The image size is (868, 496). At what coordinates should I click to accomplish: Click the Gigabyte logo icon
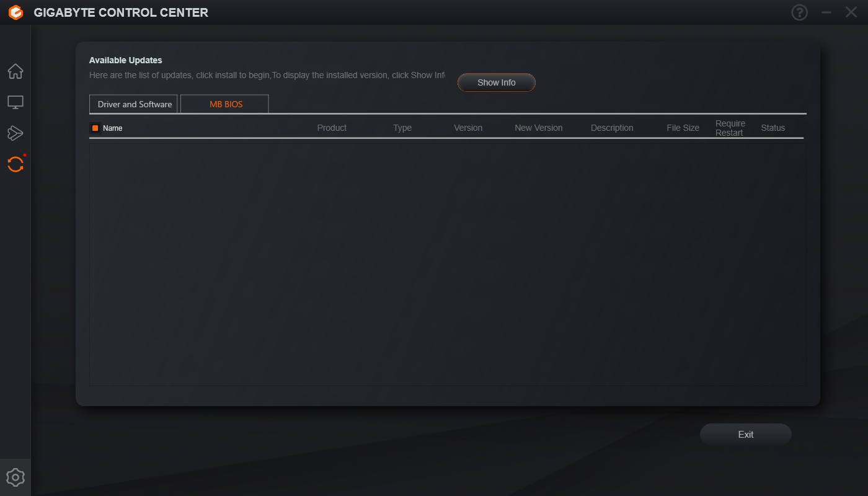point(16,12)
